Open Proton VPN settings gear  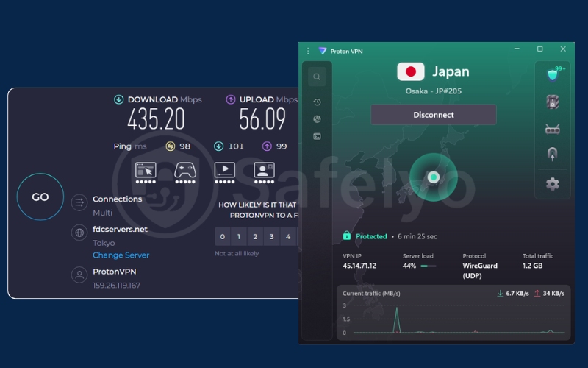pyautogui.click(x=553, y=184)
